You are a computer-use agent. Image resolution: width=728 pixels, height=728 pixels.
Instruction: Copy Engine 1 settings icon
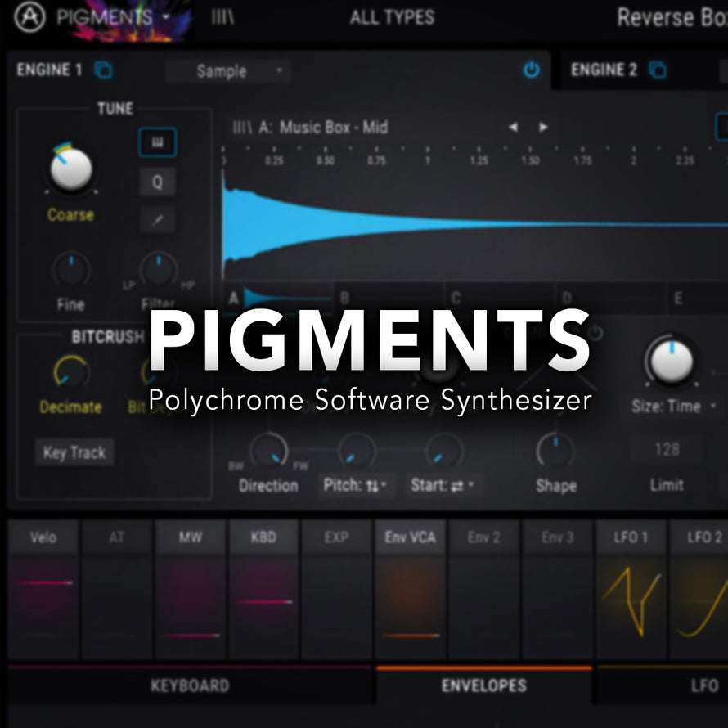tap(103, 70)
